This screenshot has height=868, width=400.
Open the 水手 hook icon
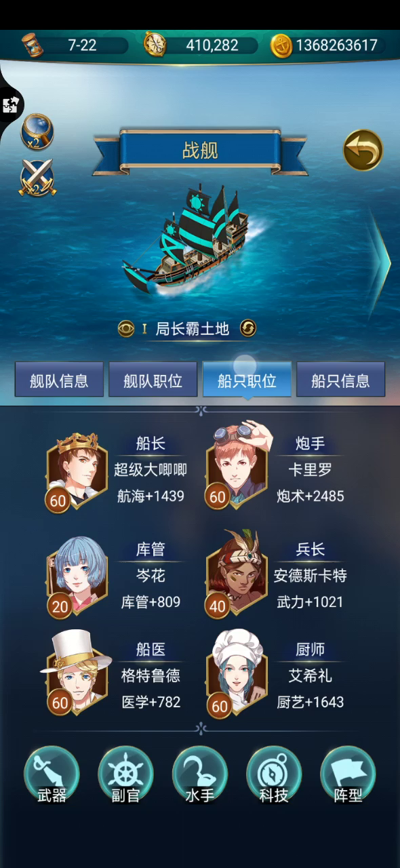(x=200, y=774)
